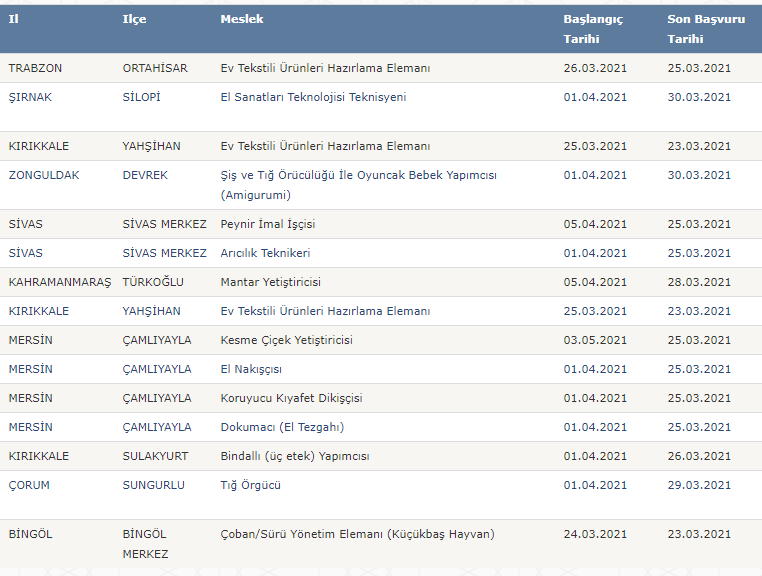The image size is (762, 576).
Task: Click MERSİN in Kesme Çiçek row
Action: 30,340
